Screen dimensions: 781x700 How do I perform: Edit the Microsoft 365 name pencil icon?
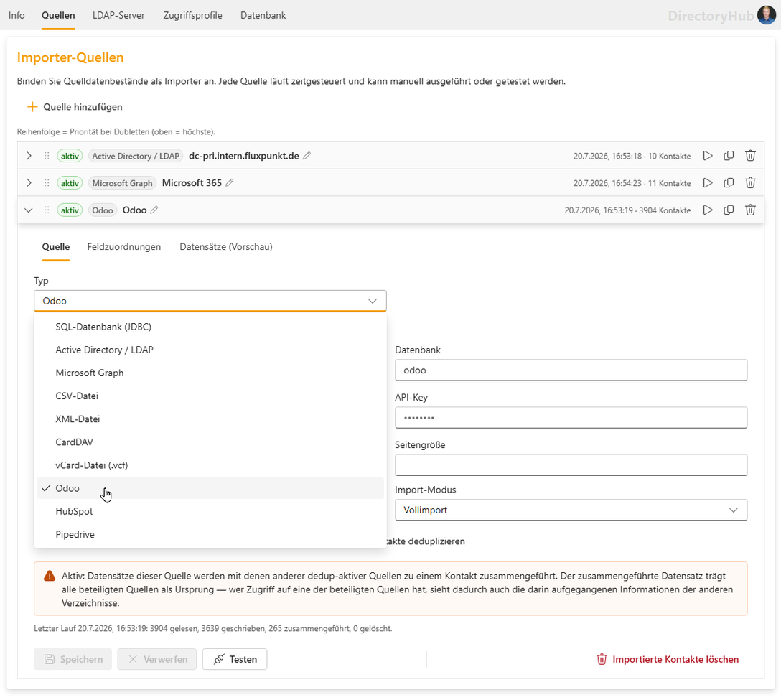coord(229,183)
